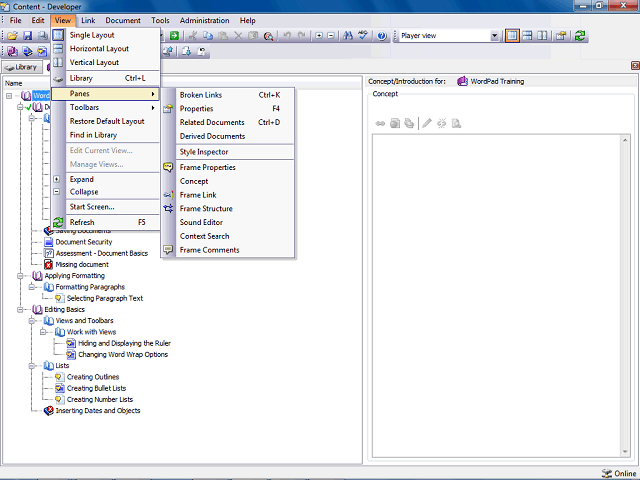This screenshot has width=640, height=480.
Task: Click the Delete X toolbar icon
Action: (238, 36)
